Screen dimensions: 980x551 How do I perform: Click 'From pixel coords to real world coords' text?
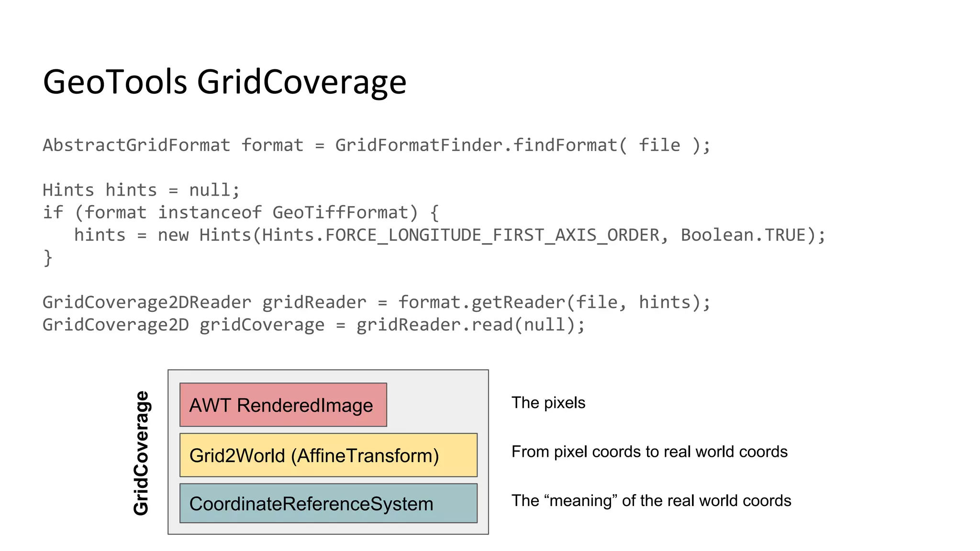point(649,452)
